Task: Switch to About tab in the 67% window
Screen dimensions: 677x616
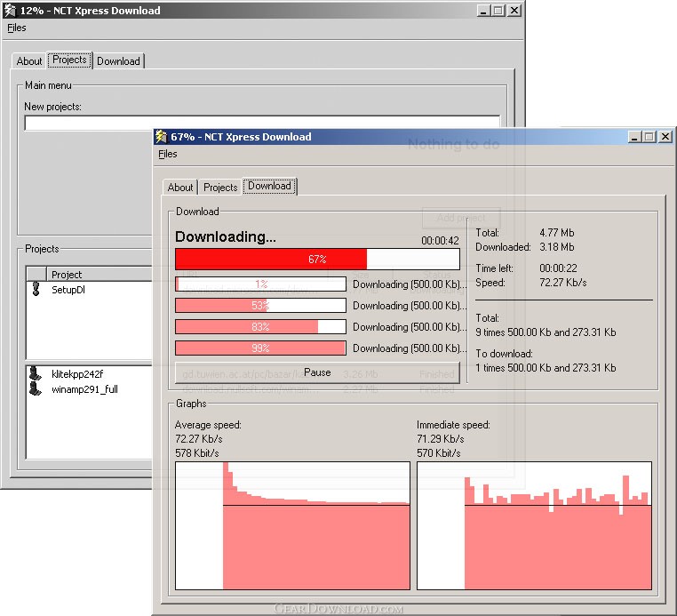Action: point(180,187)
